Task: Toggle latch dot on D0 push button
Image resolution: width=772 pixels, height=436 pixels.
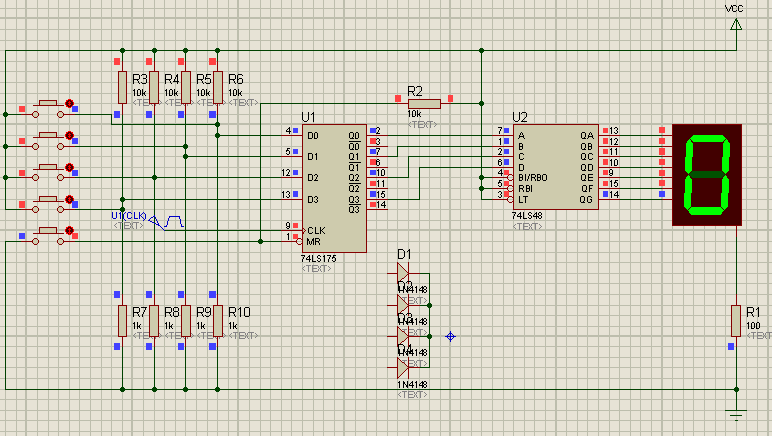Action: click(69, 103)
